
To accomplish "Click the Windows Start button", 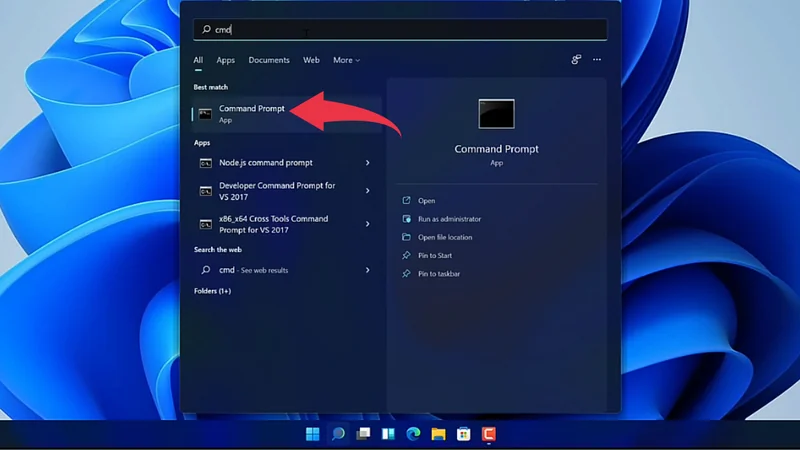I will 312,434.
